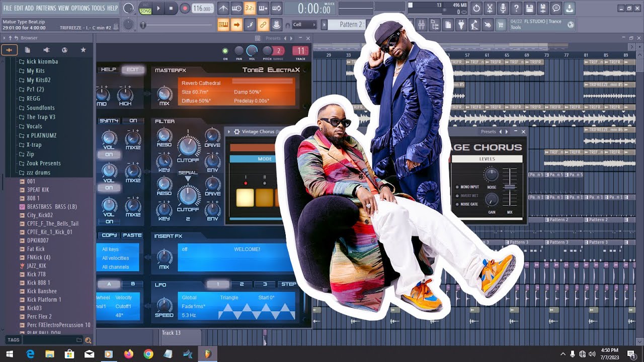Toggle typing keyboard to piano icon

[x=223, y=24]
